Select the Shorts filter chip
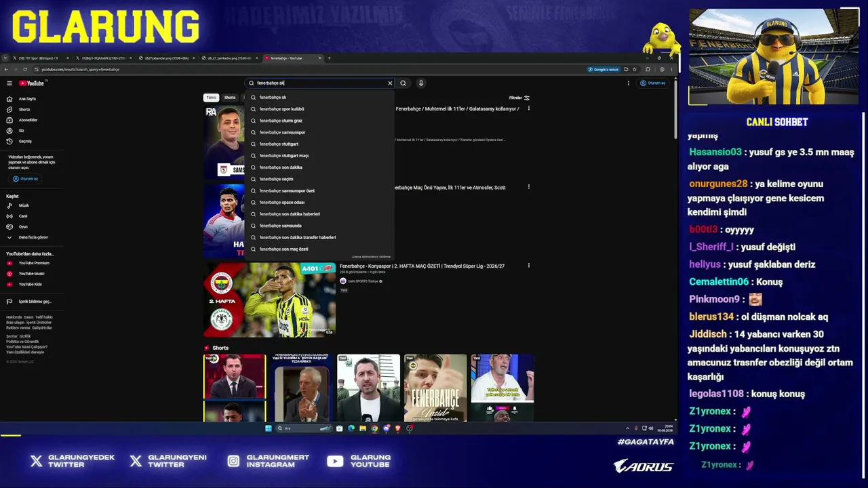Viewport: 868px width, 488px height. tap(230, 98)
